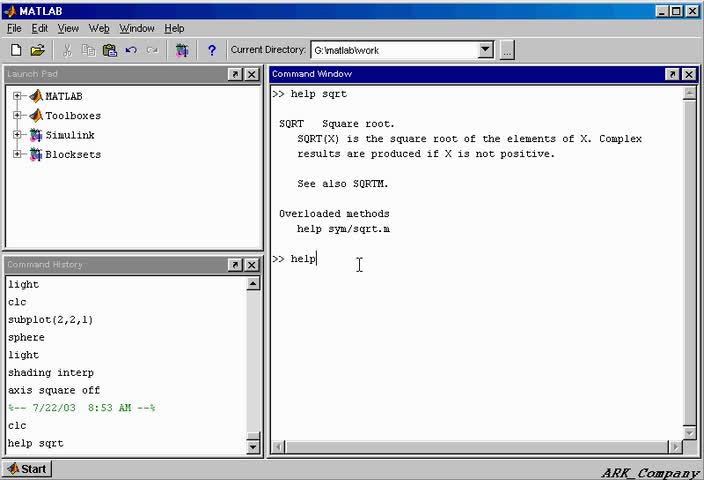Expand the MATLAB node in Launch Pad
This screenshot has height=480, width=704.
(x=17, y=96)
